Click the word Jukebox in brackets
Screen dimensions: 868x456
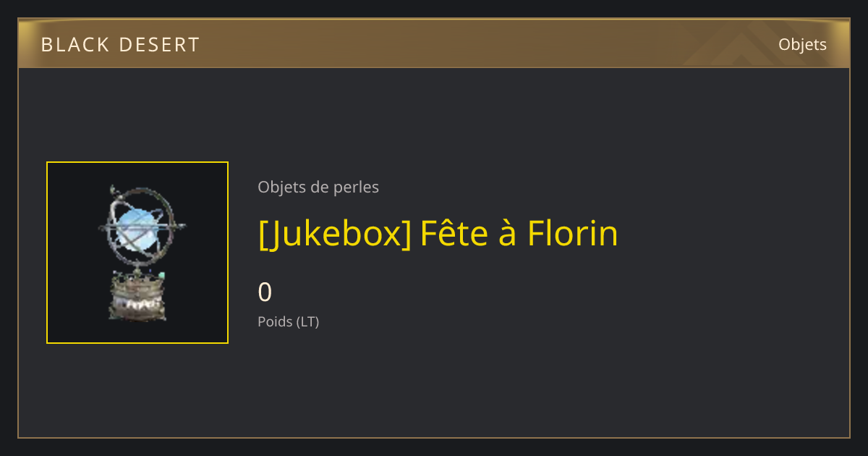pos(335,233)
